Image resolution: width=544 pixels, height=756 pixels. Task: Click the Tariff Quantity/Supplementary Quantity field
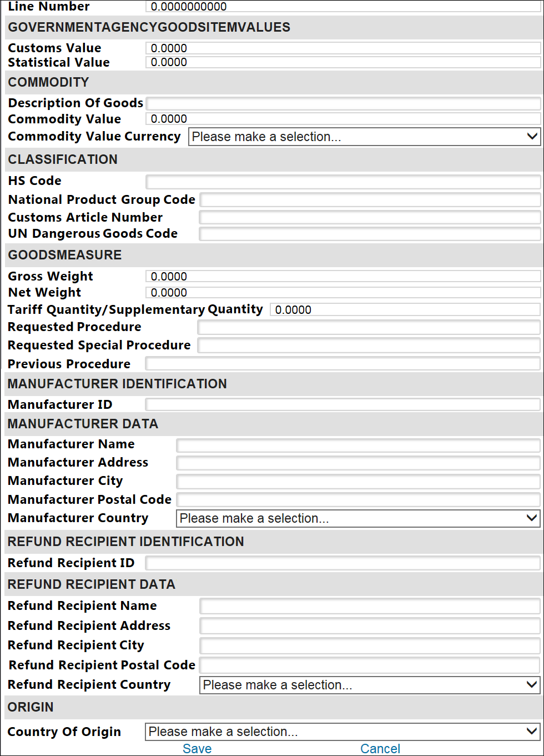pyautogui.click(x=405, y=310)
